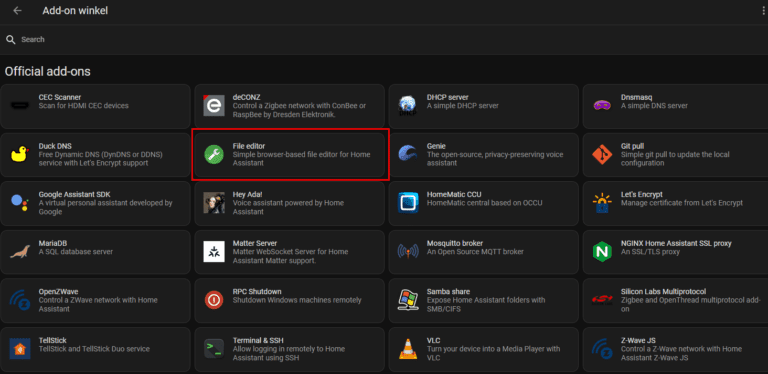Select the Google Assistant SDK title

[x=74, y=194]
